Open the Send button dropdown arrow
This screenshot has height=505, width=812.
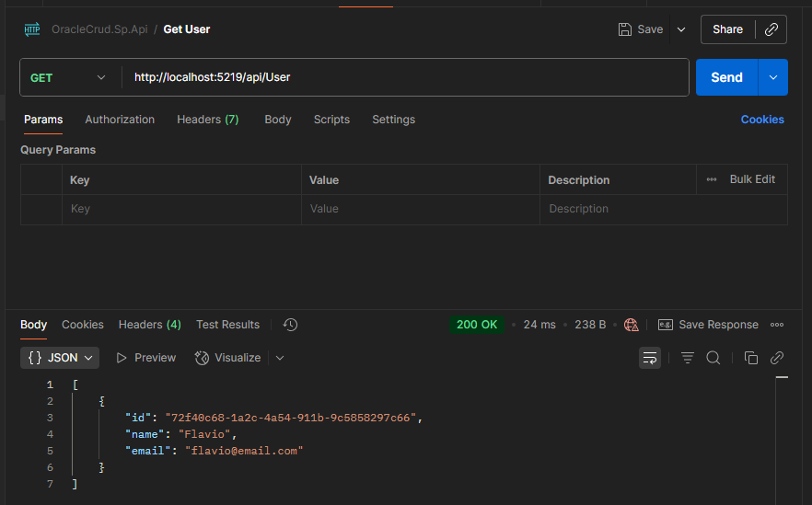pos(773,78)
